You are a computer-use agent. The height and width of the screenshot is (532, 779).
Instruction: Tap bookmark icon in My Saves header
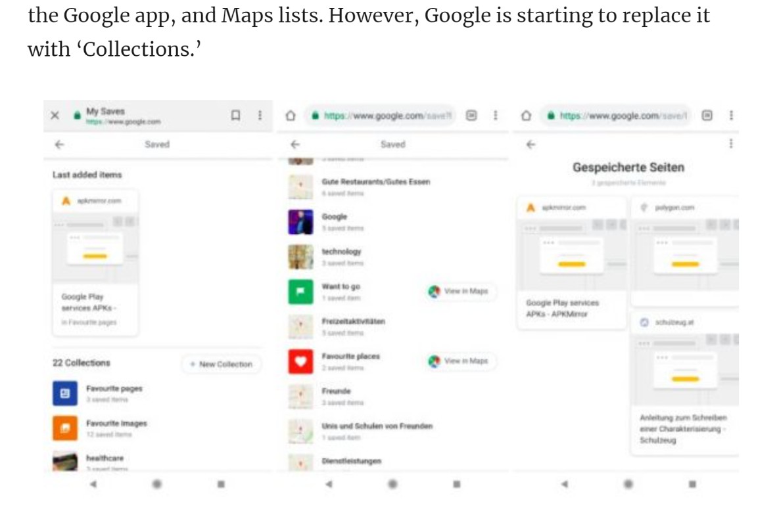pyautogui.click(x=235, y=116)
